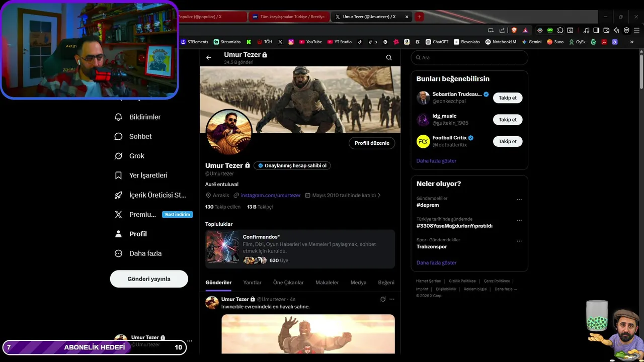Click Daha fazla göster under suggestions
This screenshot has height=362, width=644.
[x=436, y=161]
